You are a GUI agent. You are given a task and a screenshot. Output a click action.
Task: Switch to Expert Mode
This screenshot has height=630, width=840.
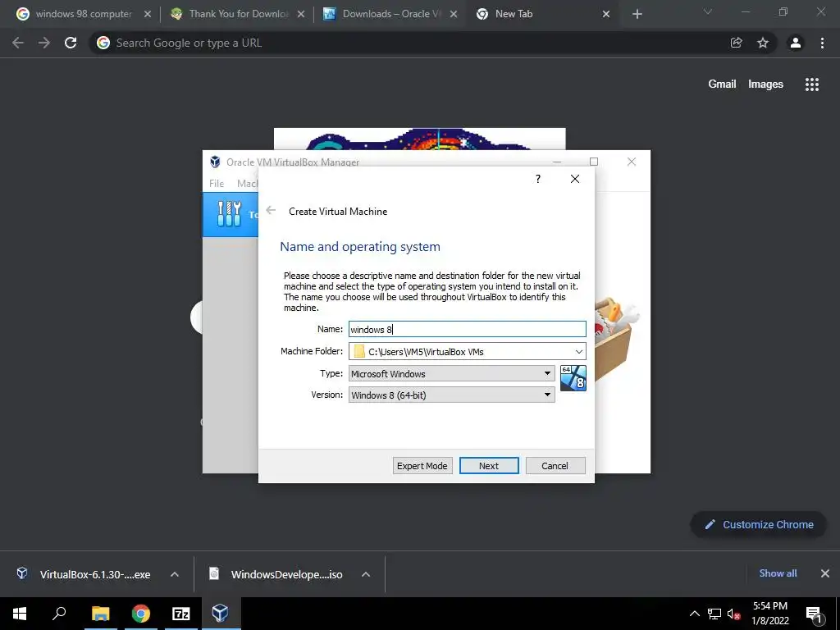pyautogui.click(x=422, y=466)
